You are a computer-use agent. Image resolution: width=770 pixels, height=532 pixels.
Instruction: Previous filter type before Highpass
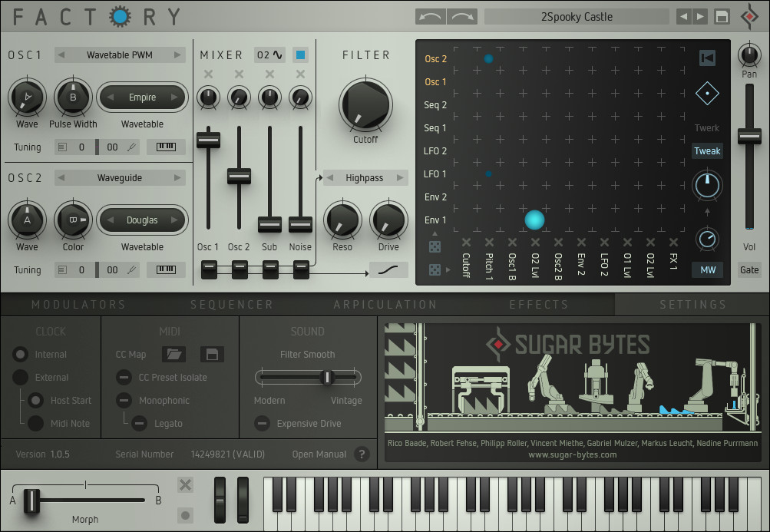point(330,178)
